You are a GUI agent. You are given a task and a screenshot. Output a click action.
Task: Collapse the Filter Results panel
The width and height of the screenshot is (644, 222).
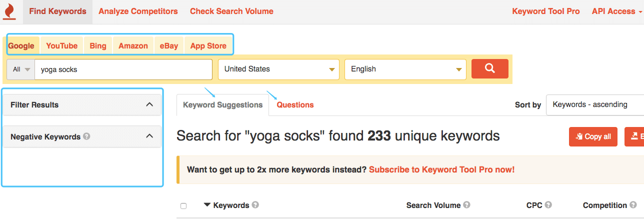point(149,104)
